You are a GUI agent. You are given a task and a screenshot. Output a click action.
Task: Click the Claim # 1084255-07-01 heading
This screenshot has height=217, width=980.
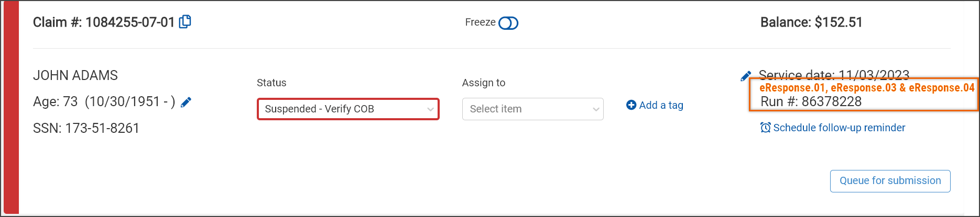click(x=103, y=22)
